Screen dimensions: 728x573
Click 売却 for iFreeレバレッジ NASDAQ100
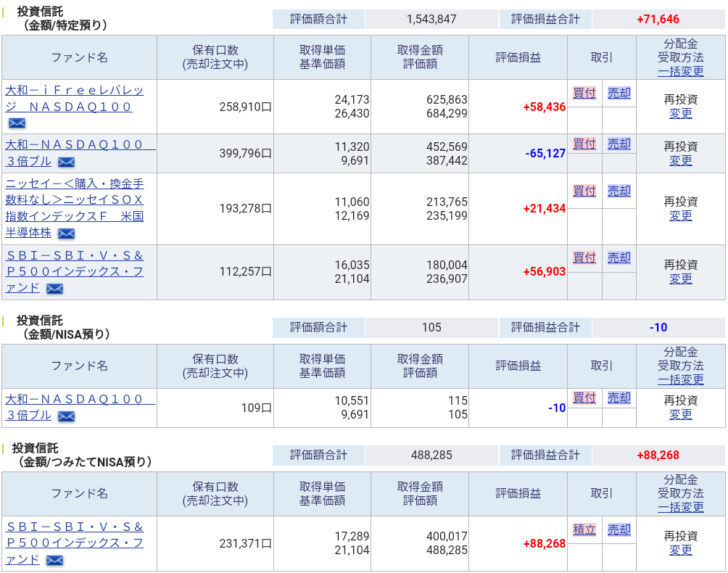(619, 94)
